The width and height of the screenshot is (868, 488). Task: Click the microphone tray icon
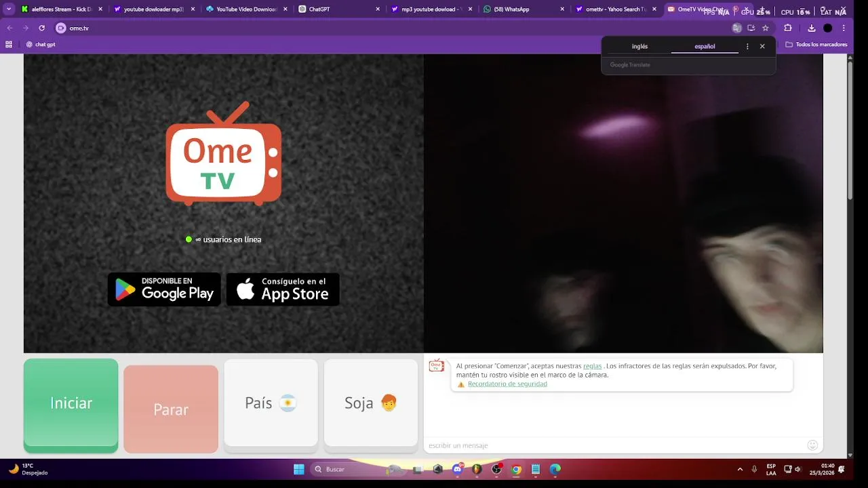pos(755,469)
